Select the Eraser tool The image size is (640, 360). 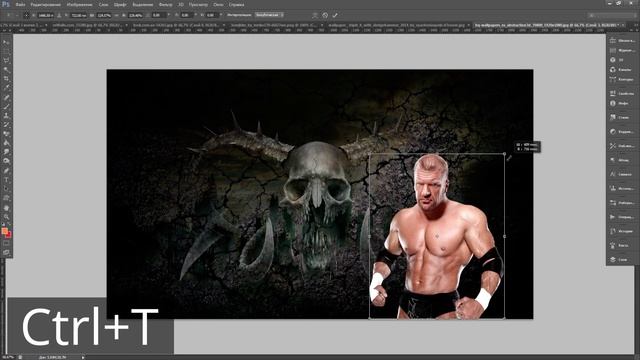6,133
